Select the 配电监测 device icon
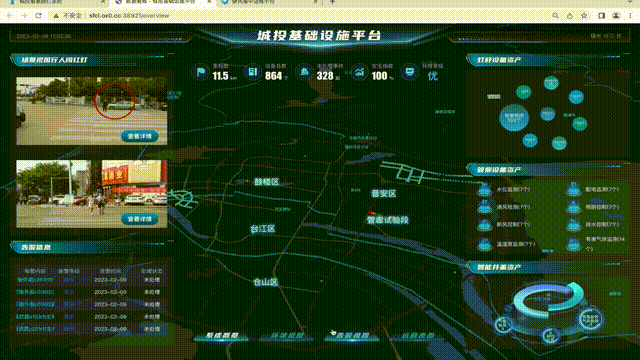 pos(573,190)
